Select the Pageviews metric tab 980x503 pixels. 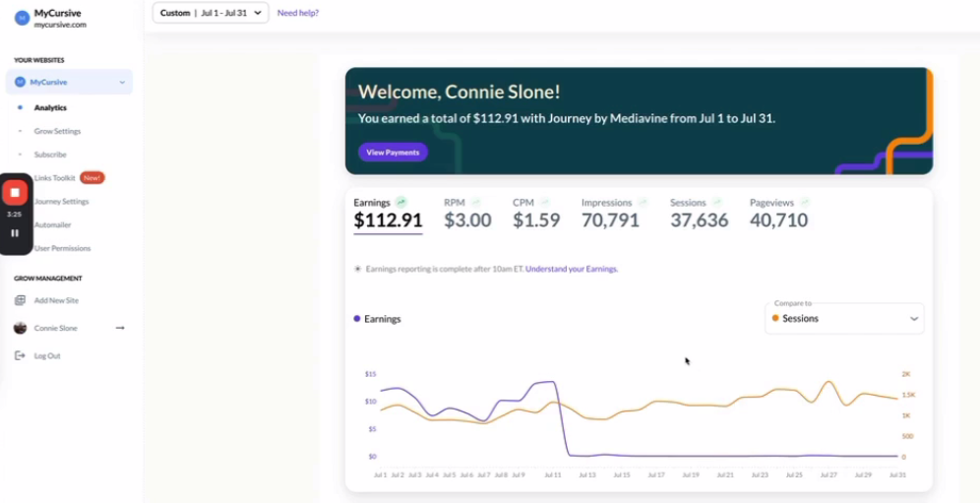coord(779,214)
